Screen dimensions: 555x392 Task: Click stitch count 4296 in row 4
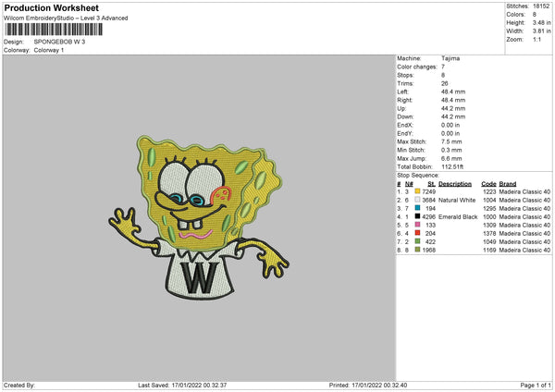click(428, 217)
